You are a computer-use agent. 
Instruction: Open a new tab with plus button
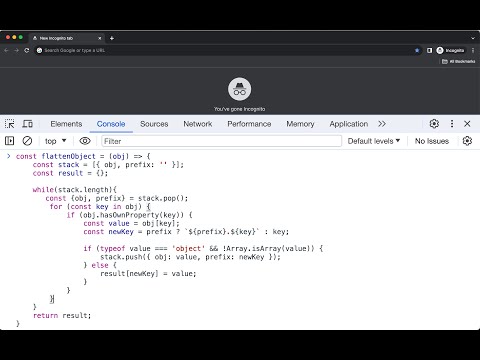point(112,38)
